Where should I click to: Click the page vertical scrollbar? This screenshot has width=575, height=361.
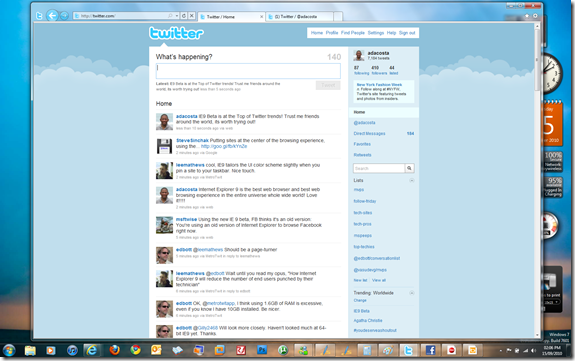pyautogui.click(x=537, y=180)
